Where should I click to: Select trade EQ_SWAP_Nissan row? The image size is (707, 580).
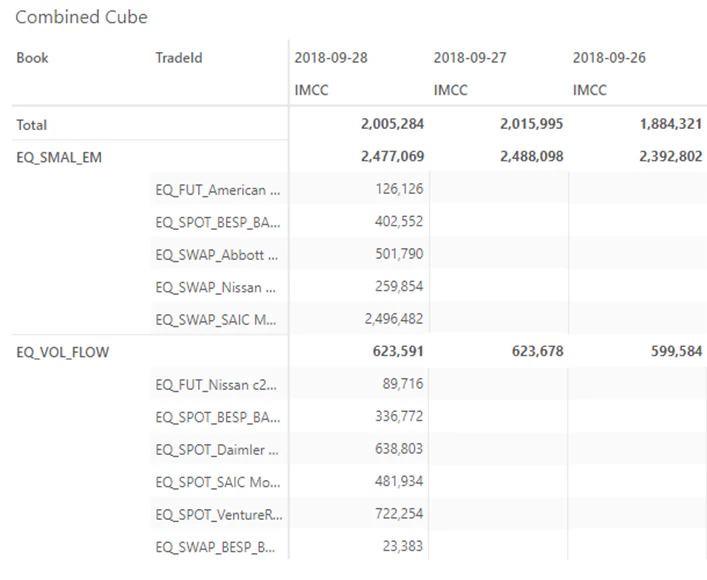216,287
